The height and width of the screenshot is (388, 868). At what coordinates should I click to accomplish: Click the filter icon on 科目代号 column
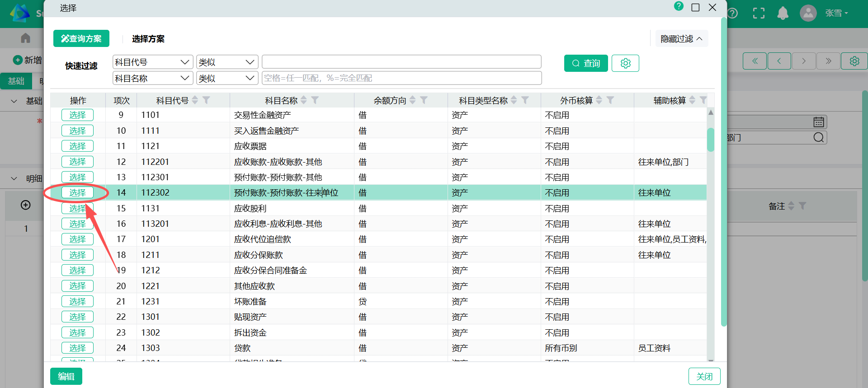(x=206, y=100)
